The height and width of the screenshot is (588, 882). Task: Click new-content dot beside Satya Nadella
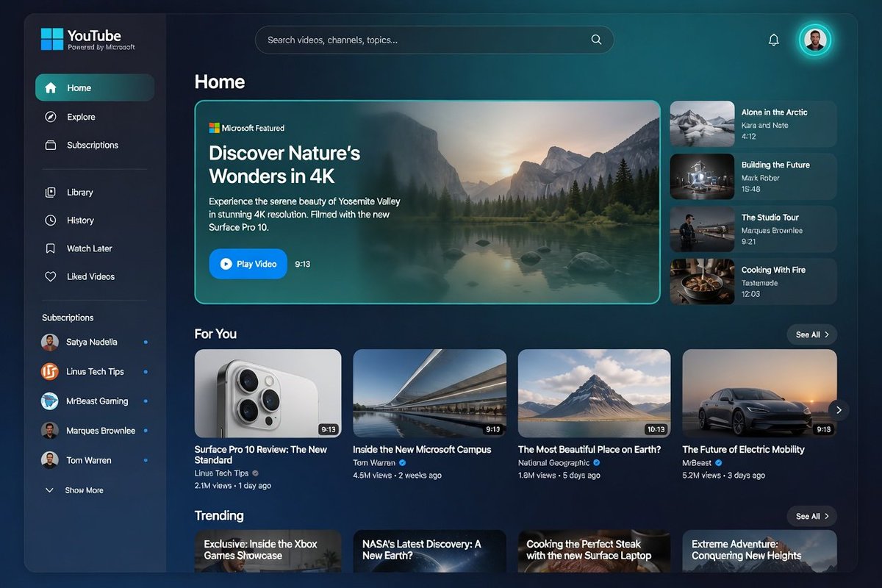click(x=146, y=343)
